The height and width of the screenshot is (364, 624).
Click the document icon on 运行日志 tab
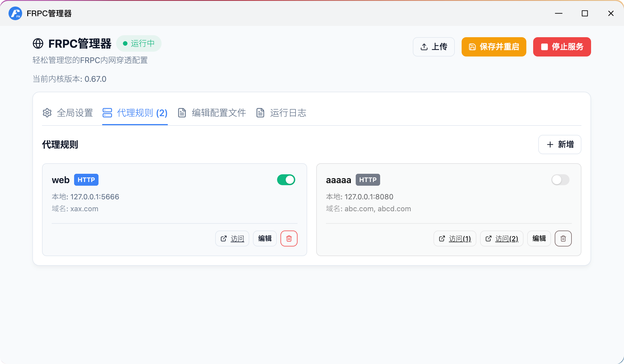click(x=260, y=113)
